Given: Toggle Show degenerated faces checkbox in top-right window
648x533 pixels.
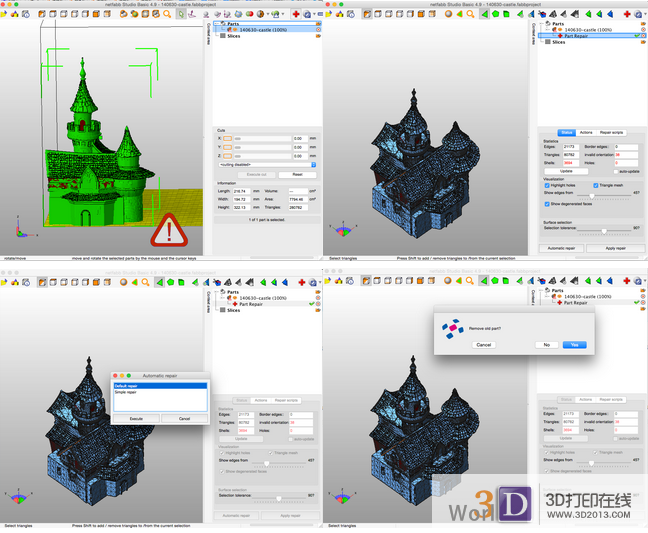Looking at the screenshot, I should click(x=547, y=205).
